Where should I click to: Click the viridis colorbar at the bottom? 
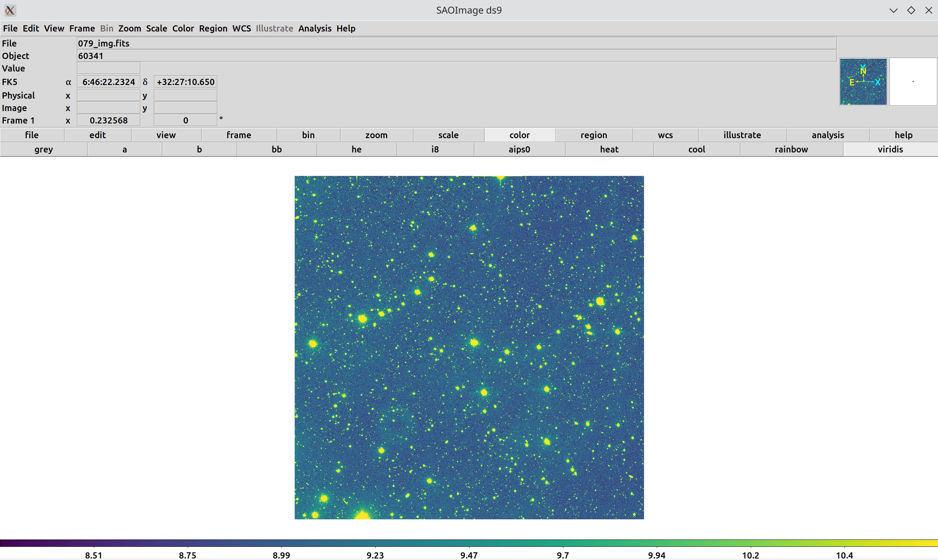click(468, 543)
